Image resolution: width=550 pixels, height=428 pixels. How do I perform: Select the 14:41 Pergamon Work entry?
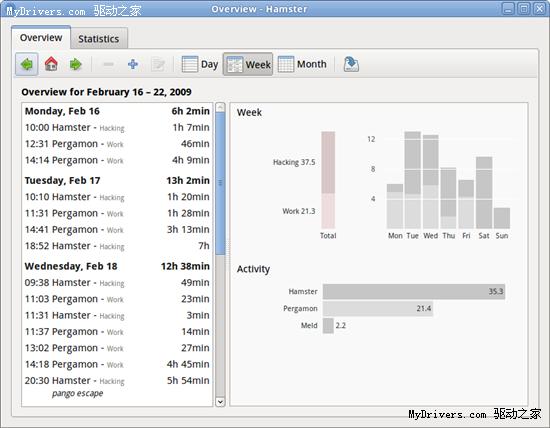click(x=117, y=229)
